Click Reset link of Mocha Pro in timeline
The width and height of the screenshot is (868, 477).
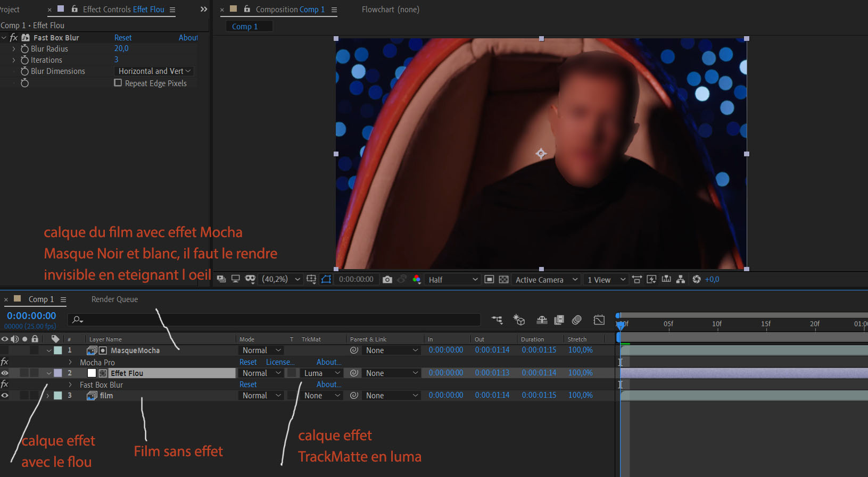click(248, 362)
